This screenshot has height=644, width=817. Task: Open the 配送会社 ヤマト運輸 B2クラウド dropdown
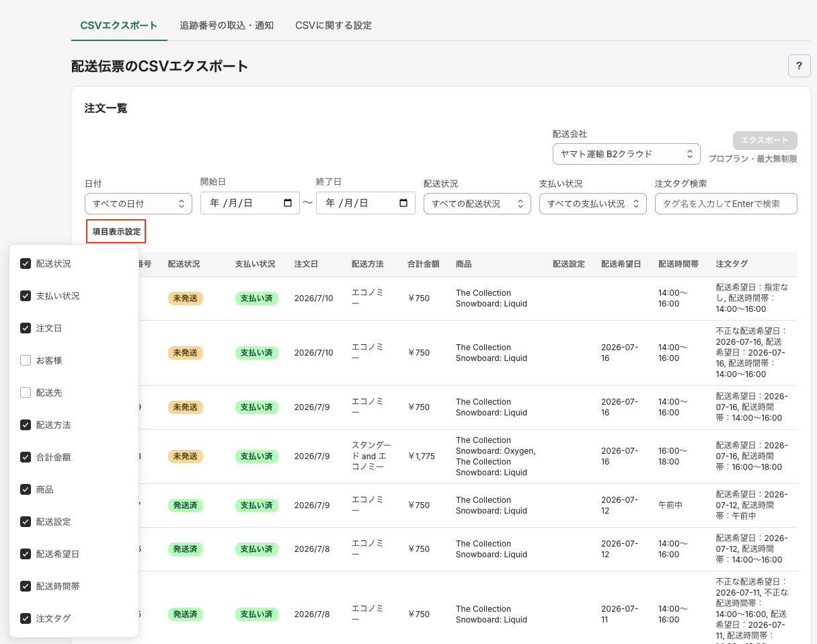click(627, 154)
